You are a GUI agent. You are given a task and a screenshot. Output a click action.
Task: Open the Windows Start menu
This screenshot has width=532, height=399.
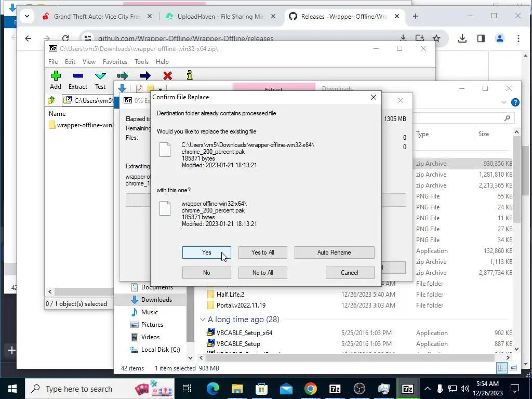click(x=12, y=389)
